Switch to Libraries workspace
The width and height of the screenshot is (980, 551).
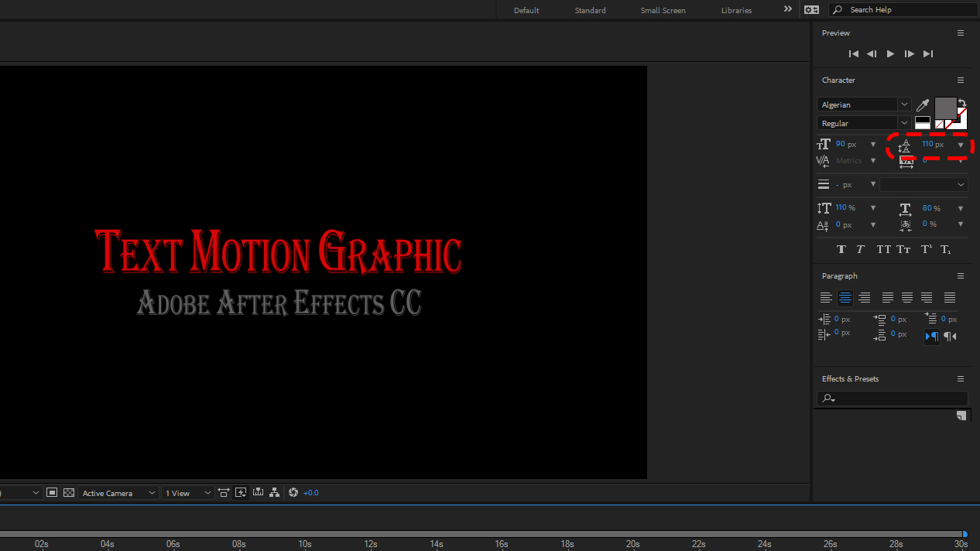pos(736,10)
